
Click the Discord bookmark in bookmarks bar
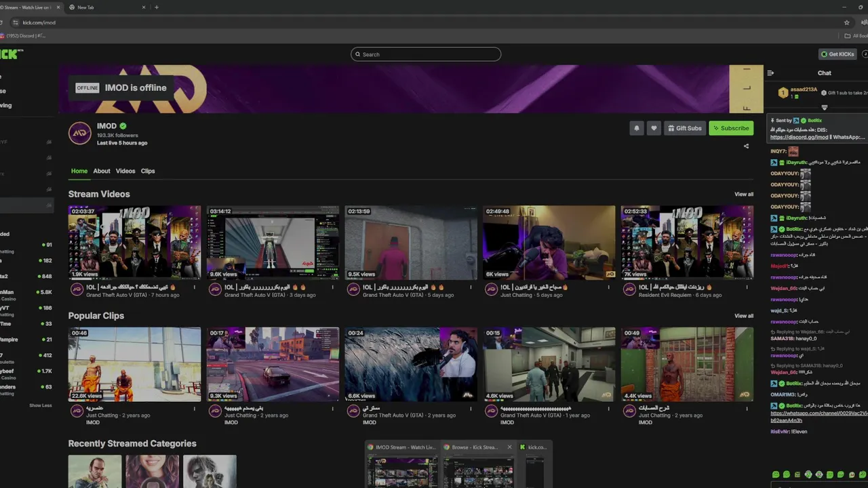click(24, 36)
